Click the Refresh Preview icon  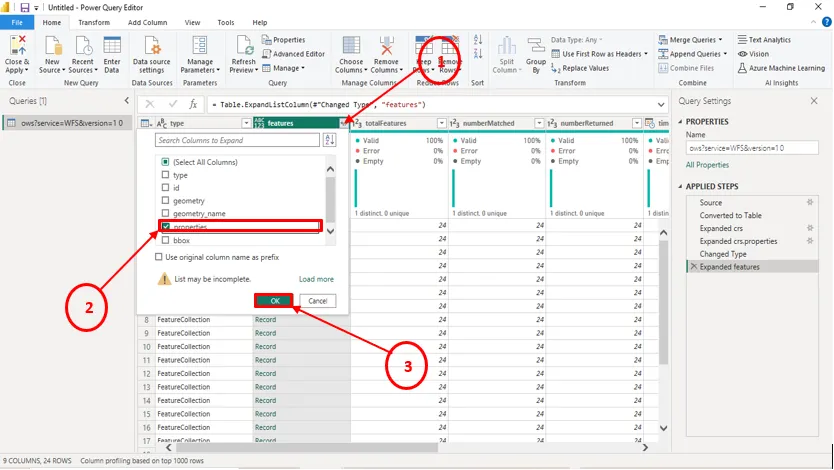[243, 46]
